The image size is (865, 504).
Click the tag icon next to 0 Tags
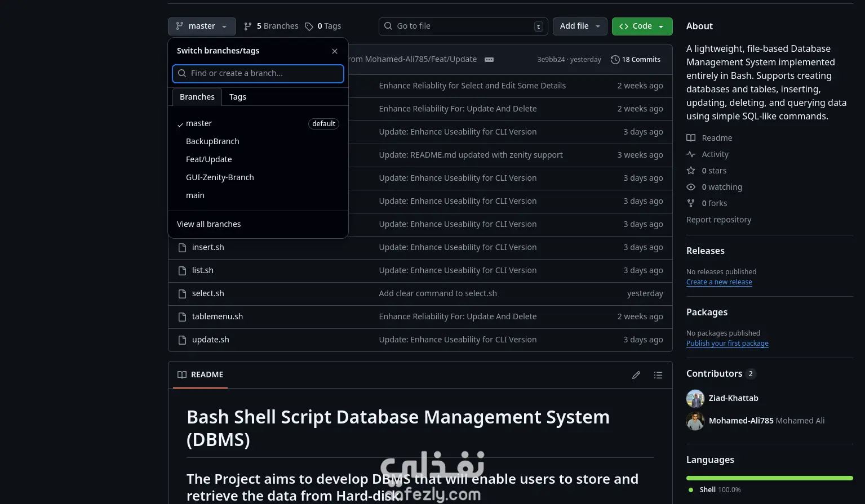point(309,26)
